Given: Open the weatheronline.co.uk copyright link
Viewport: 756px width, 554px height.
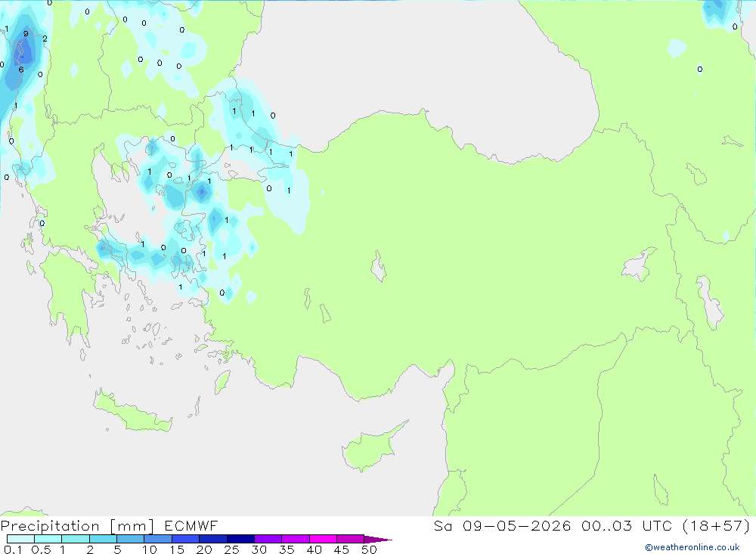Looking at the screenshot, I should (692, 547).
